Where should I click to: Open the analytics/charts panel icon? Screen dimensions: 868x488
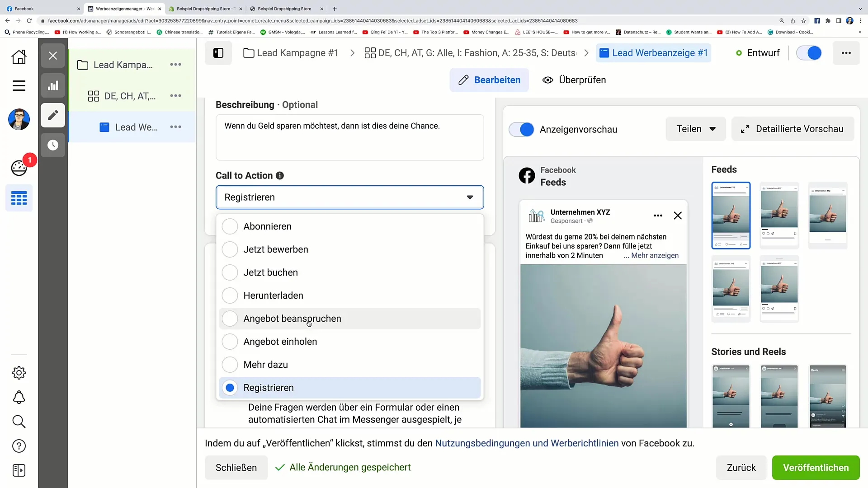52,85
